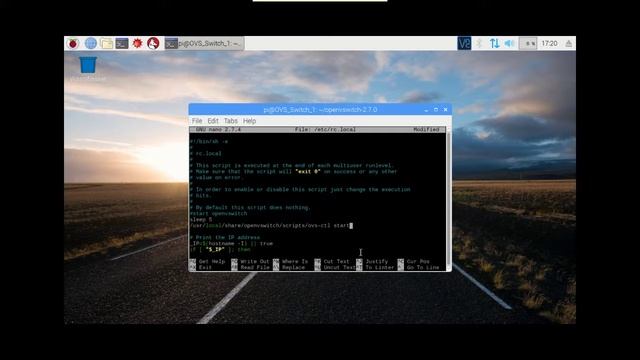Click the nano Where Is shortcut
This screenshot has width=640, height=360.
point(291,261)
